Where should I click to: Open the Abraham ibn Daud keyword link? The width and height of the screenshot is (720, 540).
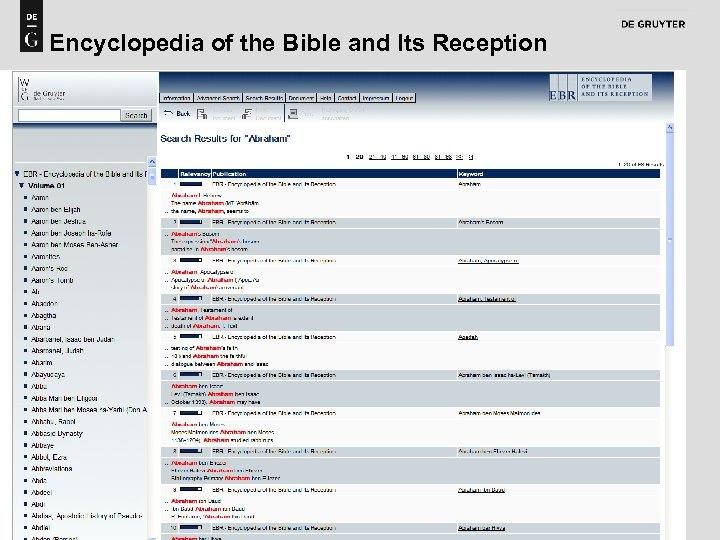pyautogui.click(x=481, y=490)
